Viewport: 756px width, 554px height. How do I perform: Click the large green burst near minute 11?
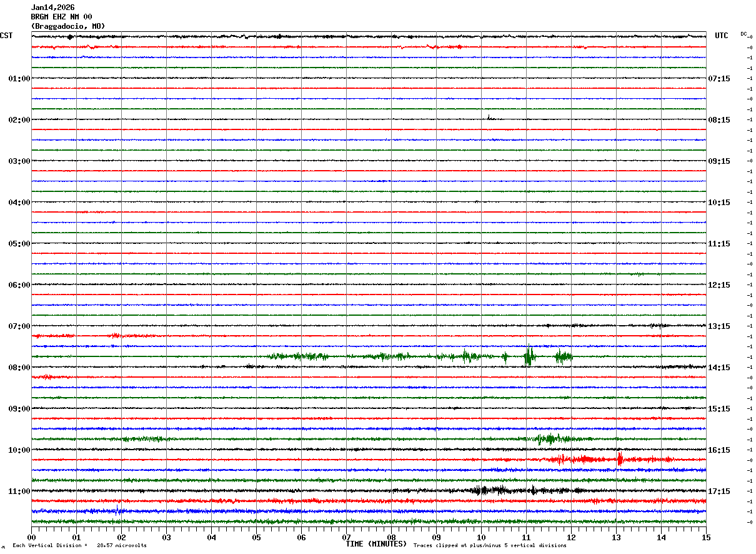pos(529,356)
